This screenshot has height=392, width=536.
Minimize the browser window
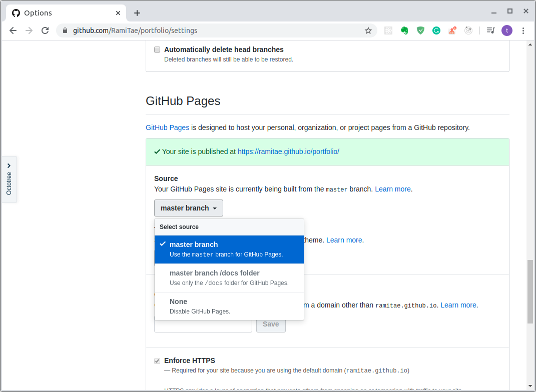click(x=494, y=12)
